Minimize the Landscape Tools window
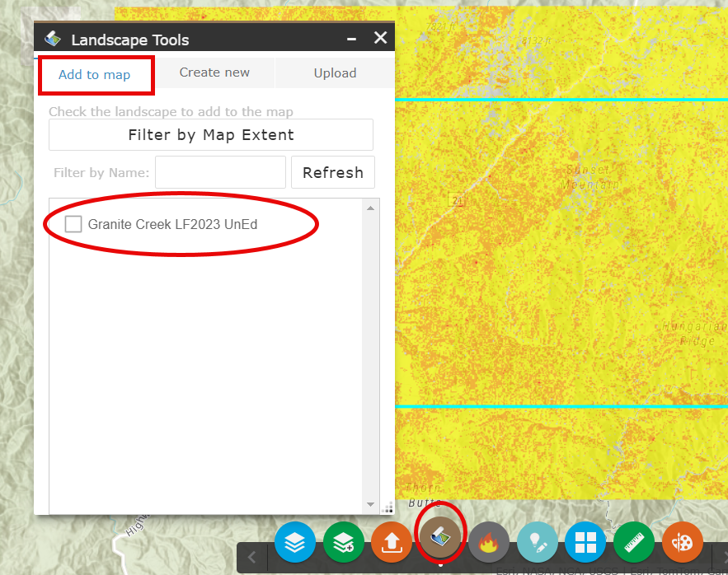This screenshot has width=728, height=575. pyautogui.click(x=351, y=37)
